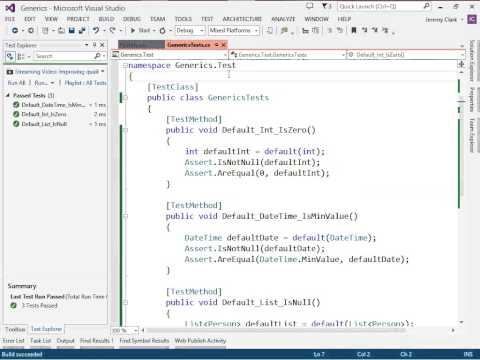The height and width of the screenshot is (360, 480).
Task: Click the Previous bookmark toolbar icon
Action: tap(365, 30)
